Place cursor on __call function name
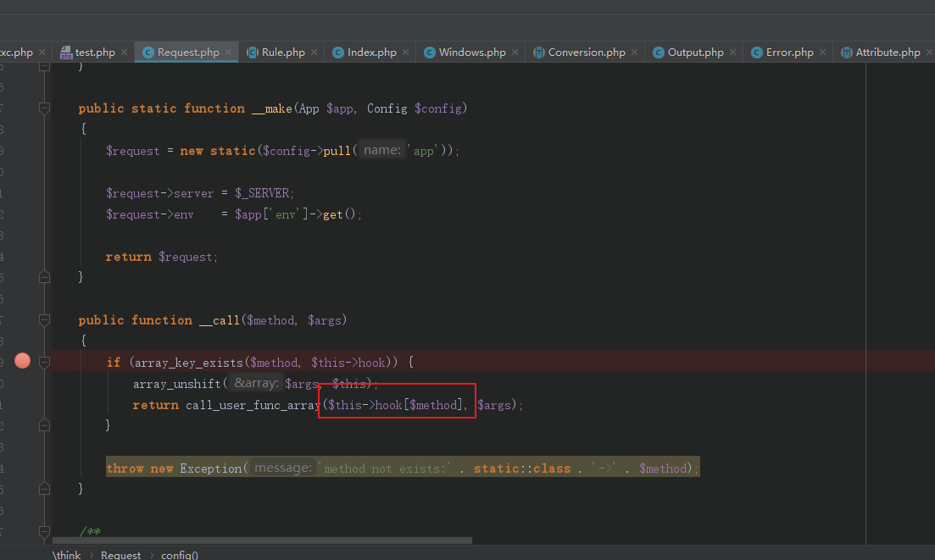935x560 pixels. tap(219, 320)
